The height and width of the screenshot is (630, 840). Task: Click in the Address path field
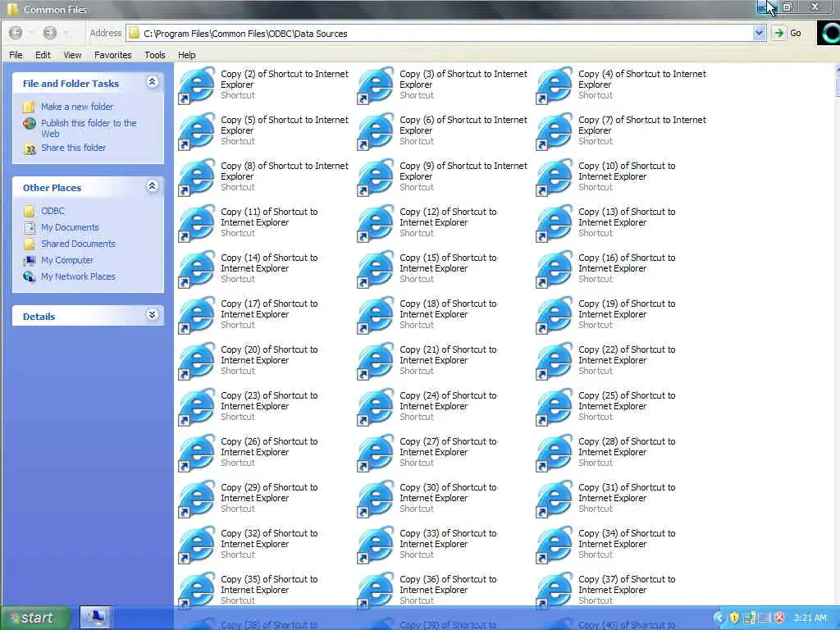coord(440,33)
